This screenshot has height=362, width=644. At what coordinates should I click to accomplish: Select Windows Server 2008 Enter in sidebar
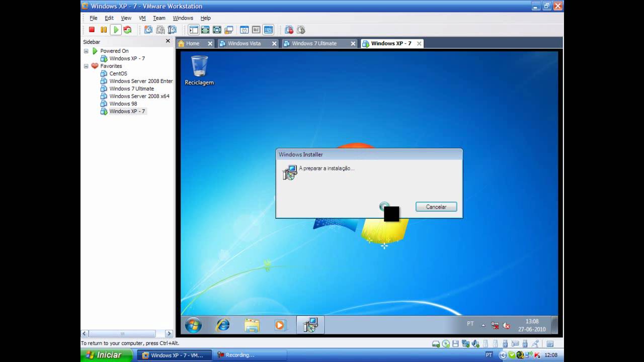click(141, 81)
